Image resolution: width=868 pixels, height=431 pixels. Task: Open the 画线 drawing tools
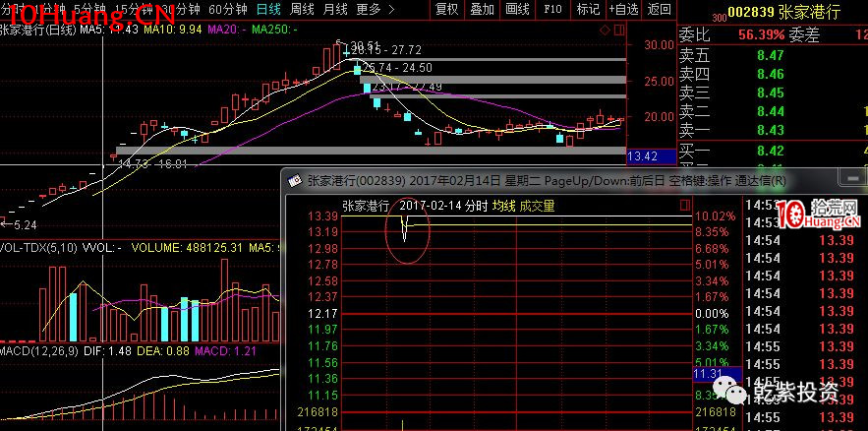pos(518,10)
